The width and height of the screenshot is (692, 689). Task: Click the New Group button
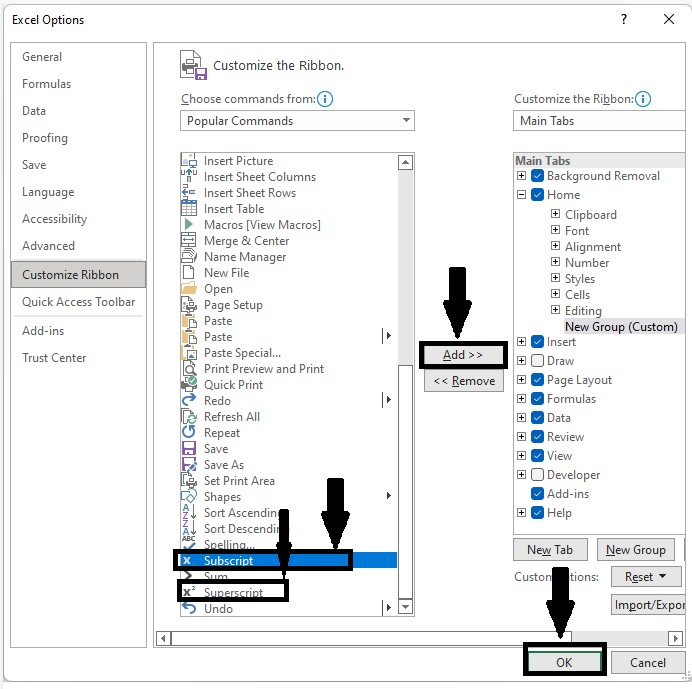coord(636,550)
